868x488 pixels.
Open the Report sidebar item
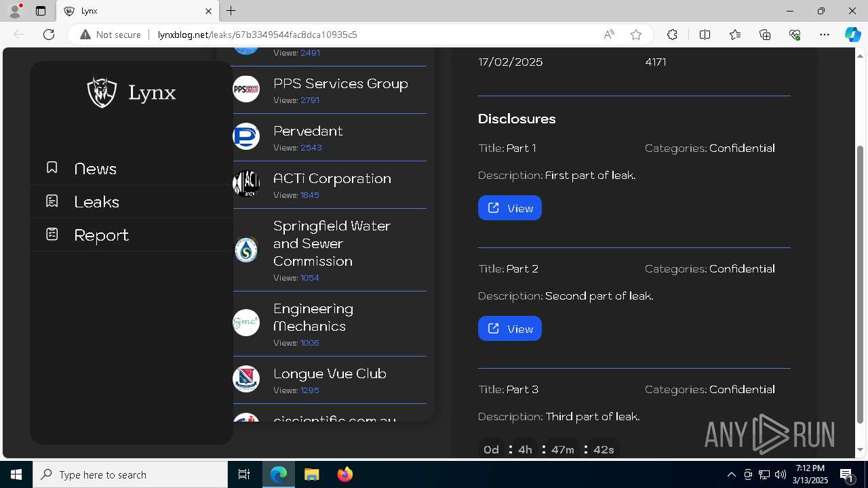tap(132, 235)
